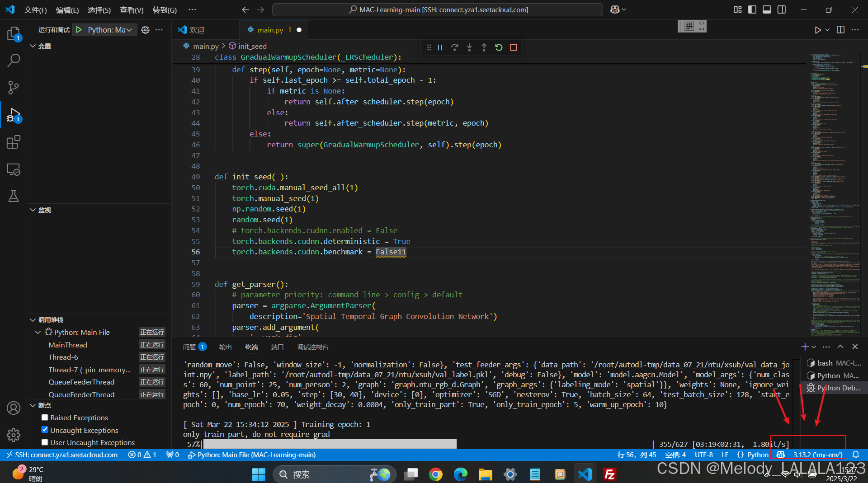868x483 pixels.
Task: Create a new terminal with plus icon
Action: (x=805, y=347)
